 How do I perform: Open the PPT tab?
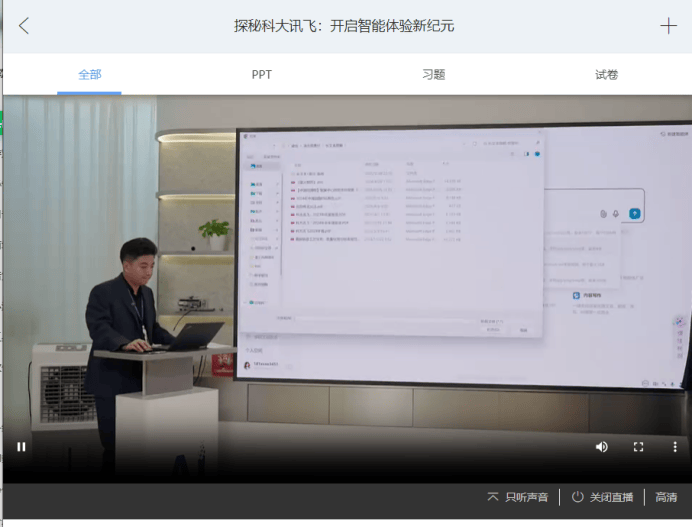pyautogui.click(x=261, y=75)
